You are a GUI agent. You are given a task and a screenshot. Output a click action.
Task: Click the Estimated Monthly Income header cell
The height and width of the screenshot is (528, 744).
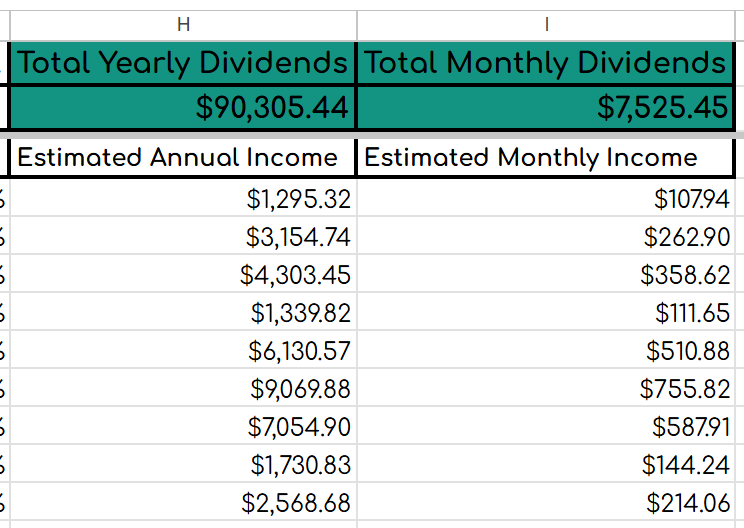(x=545, y=157)
